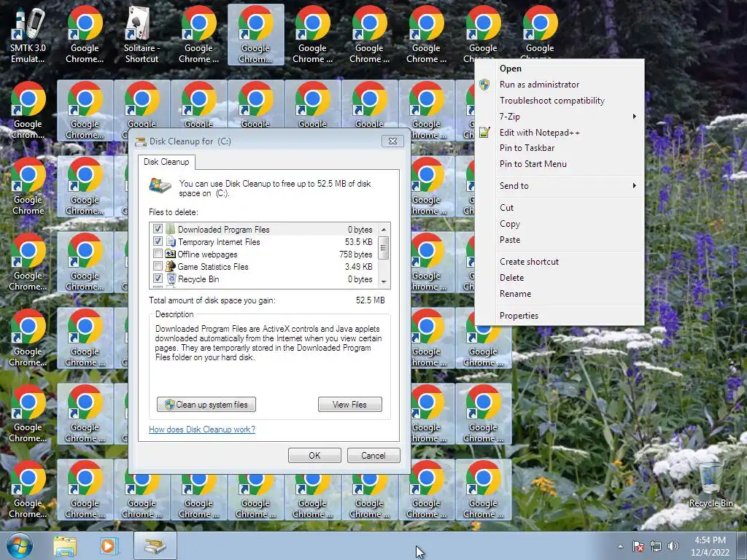Open 'How does Disk Cleanup work?' link
747x560 pixels.
[202, 429]
